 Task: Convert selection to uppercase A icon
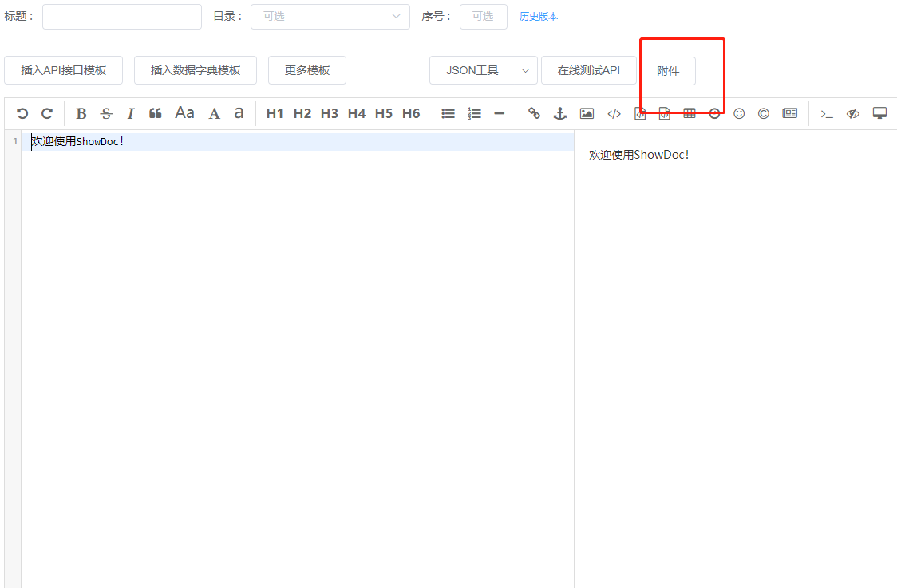point(215,113)
